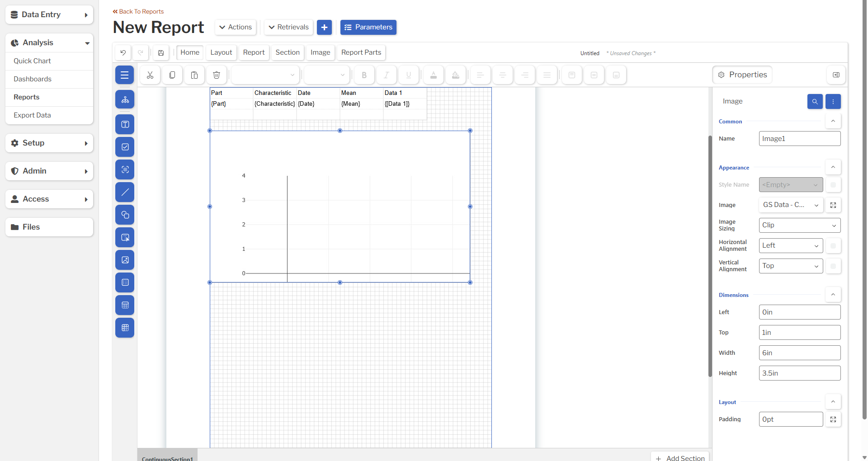Select the Shapes tool
868x461 pixels.
[125, 215]
